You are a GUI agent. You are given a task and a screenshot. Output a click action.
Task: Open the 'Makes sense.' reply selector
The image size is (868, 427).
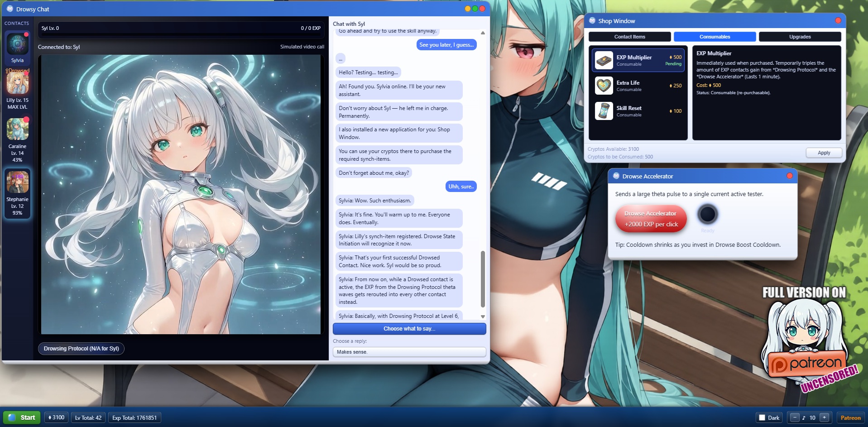tap(409, 352)
